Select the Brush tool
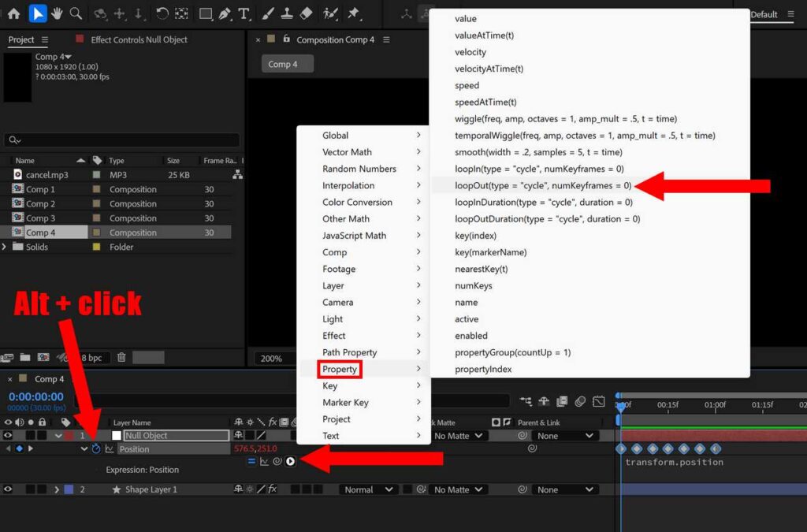 (x=268, y=14)
